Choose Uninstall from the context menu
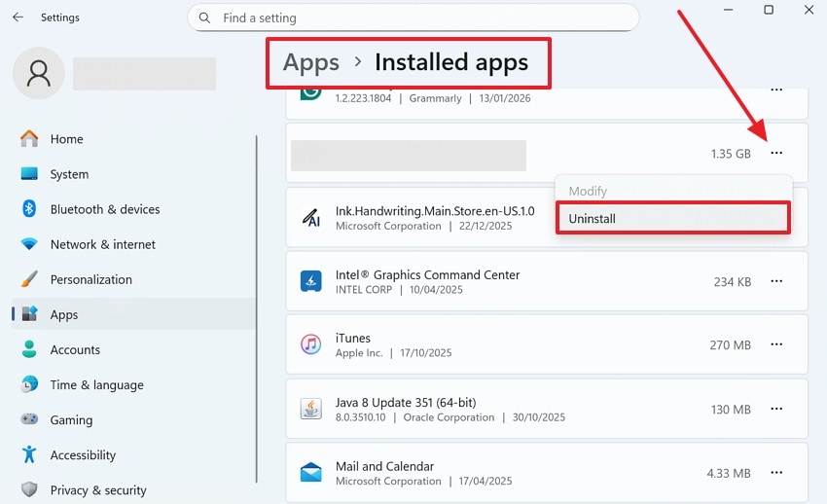Image resolution: width=827 pixels, height=504 pixels. [673, 218]
